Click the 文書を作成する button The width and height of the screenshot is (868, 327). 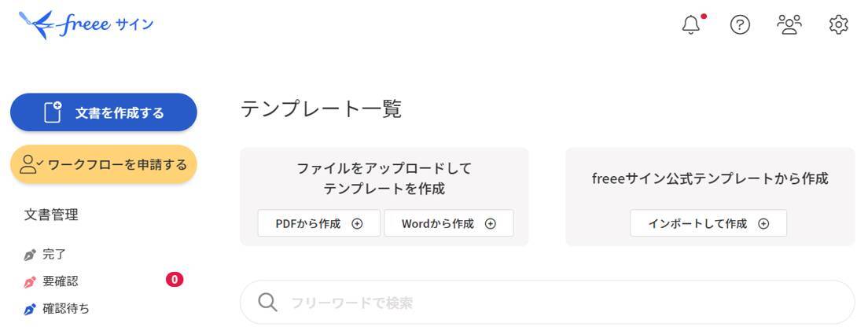pyautogui.click(x=104, y=112)
